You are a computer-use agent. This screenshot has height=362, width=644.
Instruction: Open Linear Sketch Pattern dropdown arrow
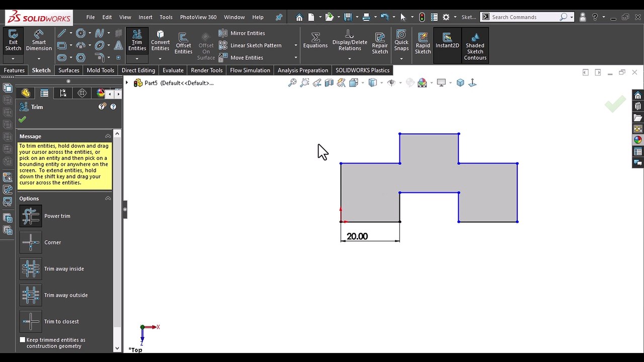pyautogui.click(x=295, y=45)
